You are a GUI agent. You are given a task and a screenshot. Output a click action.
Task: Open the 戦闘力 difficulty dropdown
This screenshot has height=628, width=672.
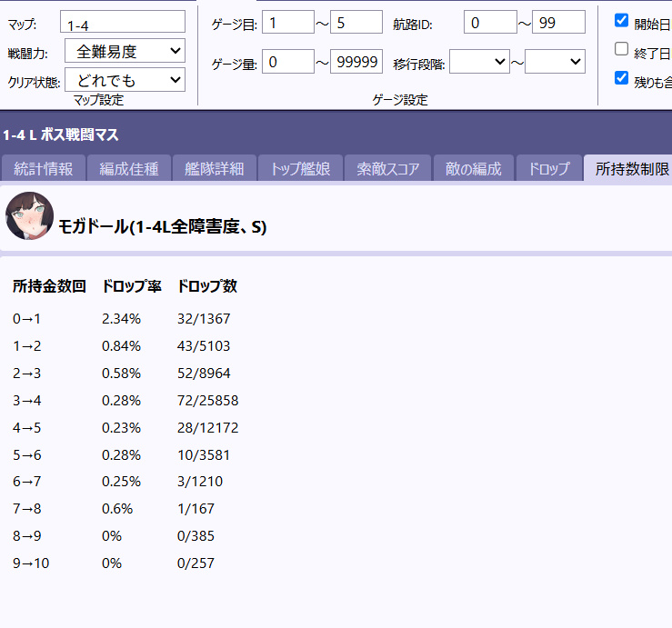(x=125, y=51)
